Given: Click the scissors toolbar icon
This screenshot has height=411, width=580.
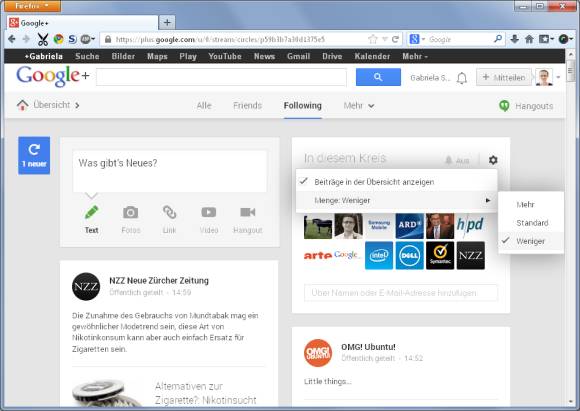Looking at the screenshot, I should click(x=43, y=39).
